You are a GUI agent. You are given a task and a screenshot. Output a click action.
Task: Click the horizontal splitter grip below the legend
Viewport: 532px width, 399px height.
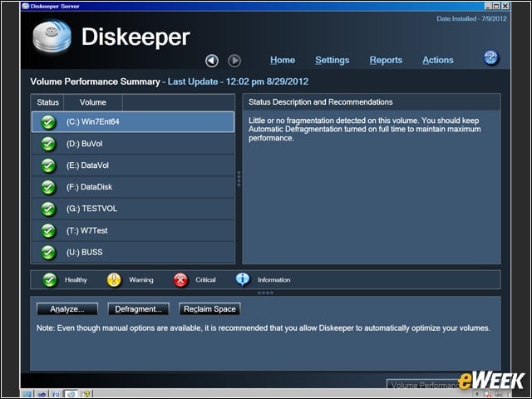pyautogui.click(x=265, y=293)
